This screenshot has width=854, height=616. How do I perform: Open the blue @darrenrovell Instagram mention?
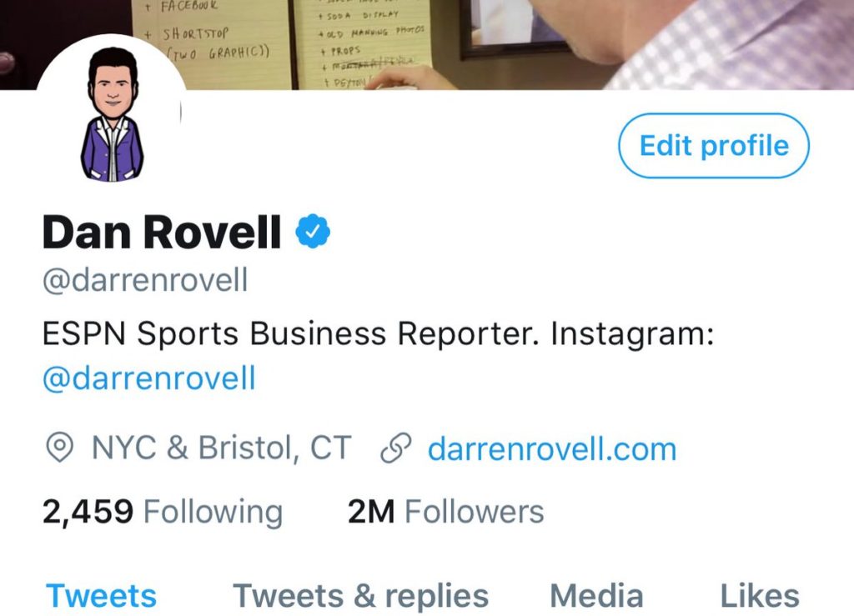148,378
